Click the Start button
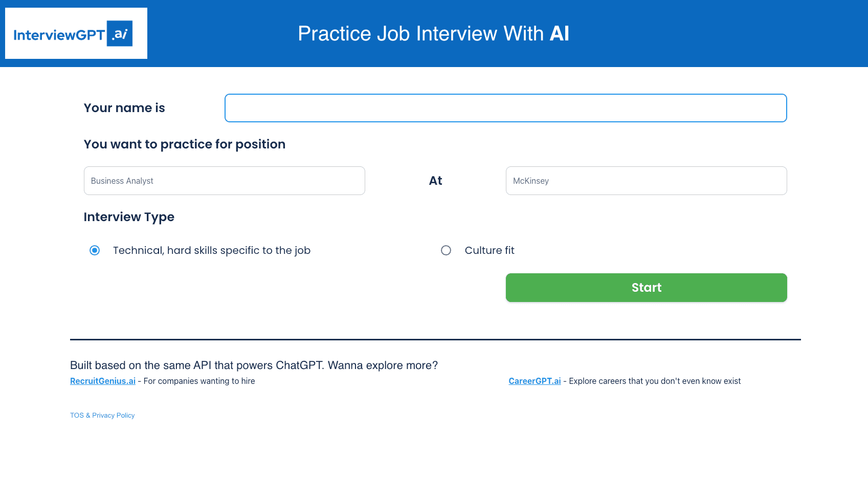 click(x=646, y=288)
